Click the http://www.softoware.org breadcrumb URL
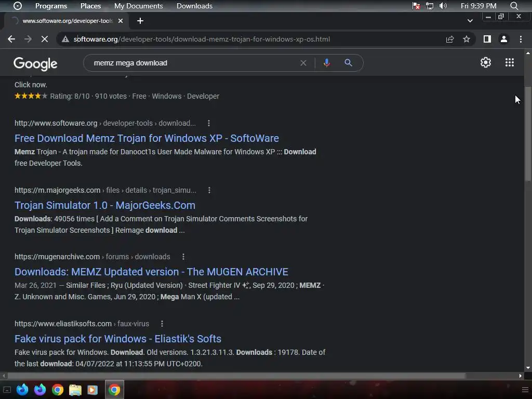Screen dimensions: 532x399 click(56, 123)
